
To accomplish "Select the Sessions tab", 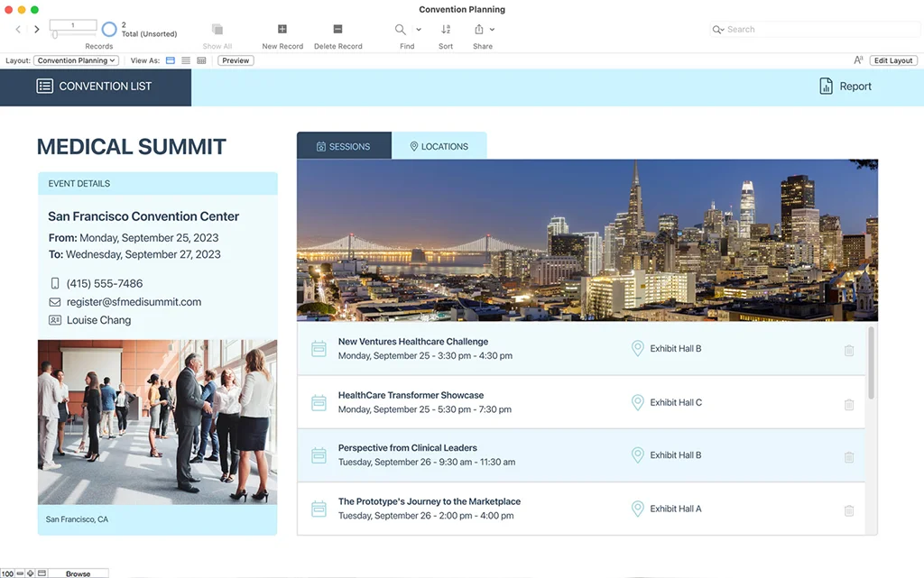I will [344, 146].
